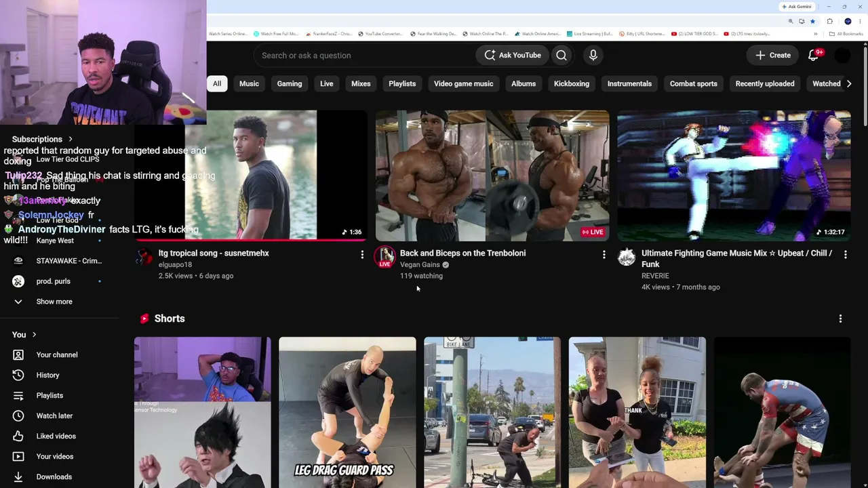The image size is (868, 488).
Task: Open options menu for Ultimate Fighting Game Music Mix
Action: pyautogui.click(x=846, y=254)
